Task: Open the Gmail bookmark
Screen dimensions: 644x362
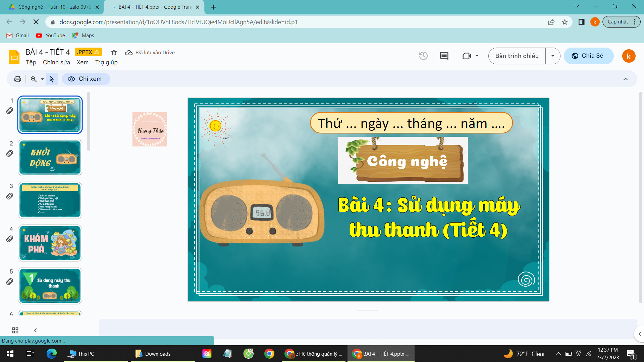Action: click(18, 36)
